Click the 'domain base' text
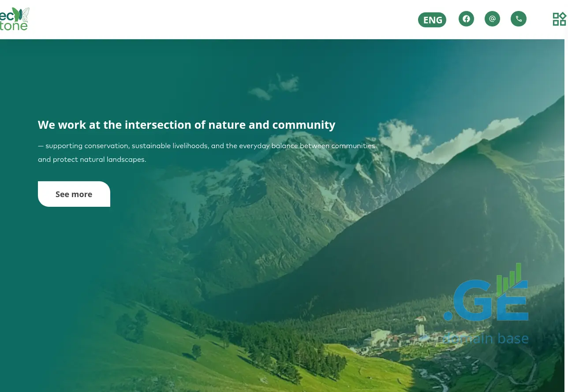 pyautogui.click(x=486, y=338)
